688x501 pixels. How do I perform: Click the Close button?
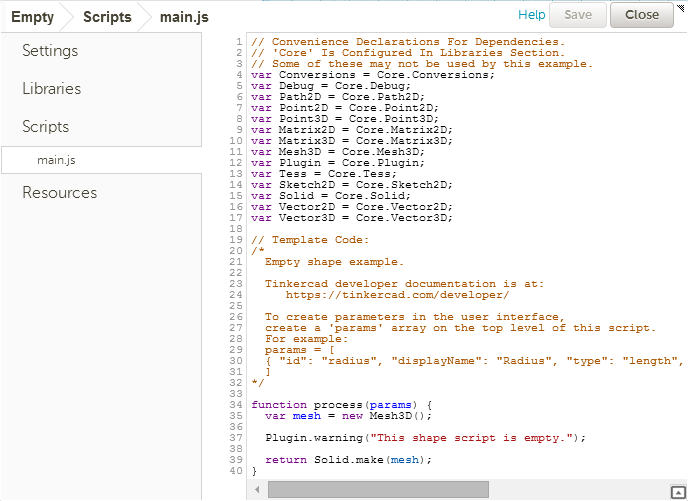[x=641, y=15]
